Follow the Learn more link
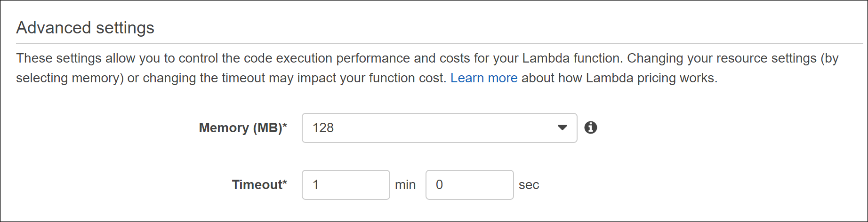 (x=484, y=78)
